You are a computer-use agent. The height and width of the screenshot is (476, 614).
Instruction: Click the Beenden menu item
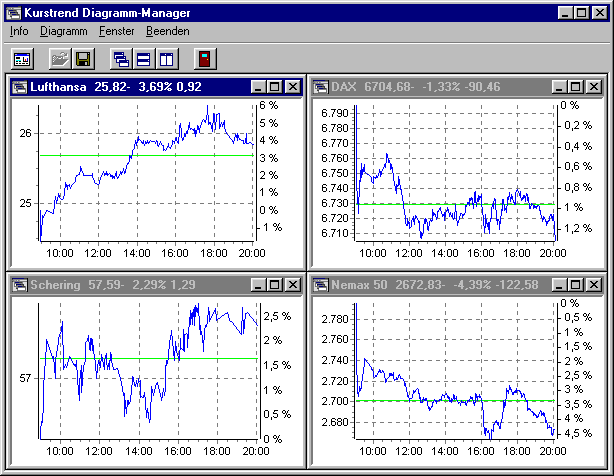coord(168,31)
